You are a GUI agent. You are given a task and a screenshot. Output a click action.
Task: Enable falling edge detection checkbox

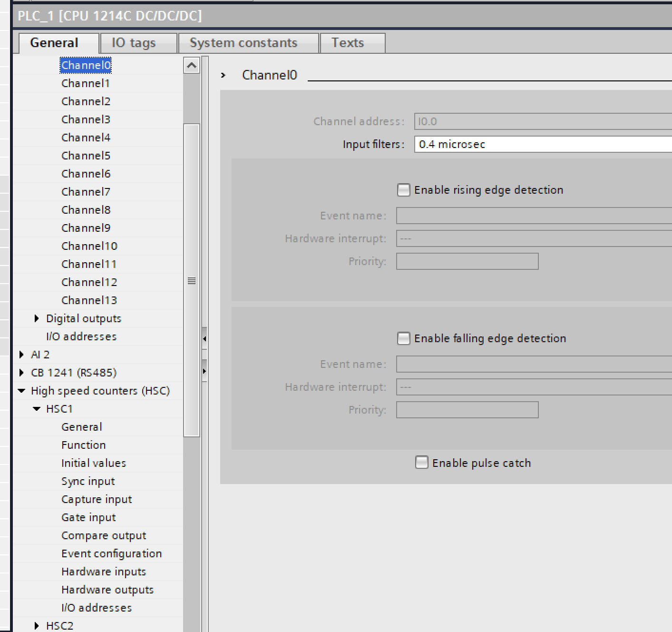point(403,338)
